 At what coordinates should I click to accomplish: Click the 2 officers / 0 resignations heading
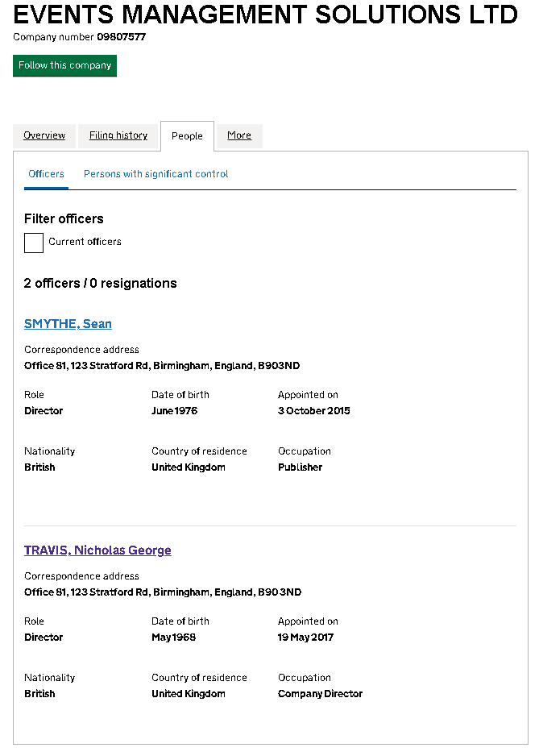click(x=101, y=283)
